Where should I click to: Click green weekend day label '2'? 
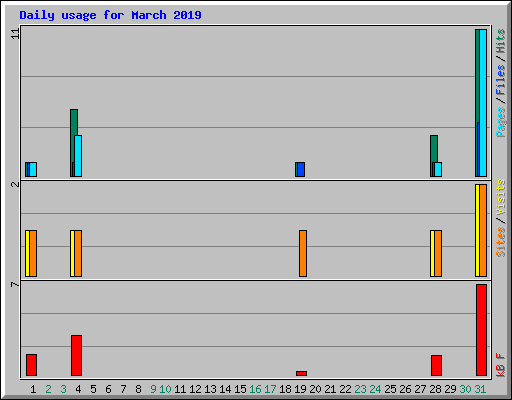coord(48,389)
